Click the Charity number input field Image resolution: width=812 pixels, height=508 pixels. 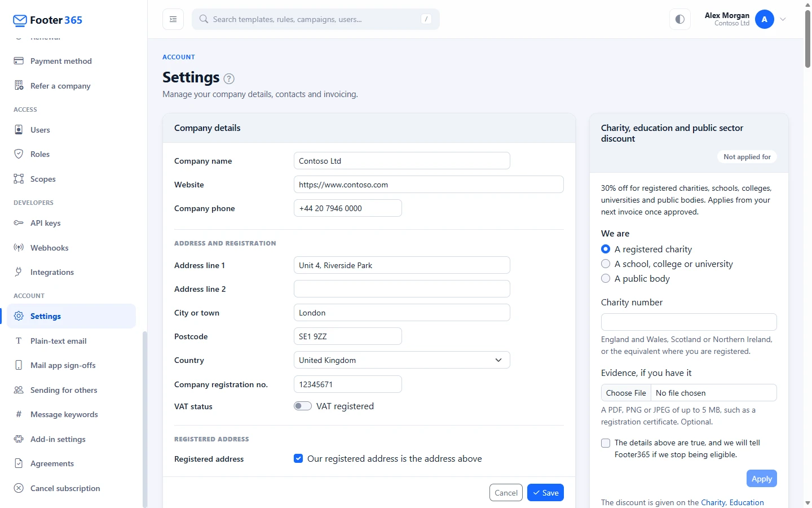coord(689,322)
